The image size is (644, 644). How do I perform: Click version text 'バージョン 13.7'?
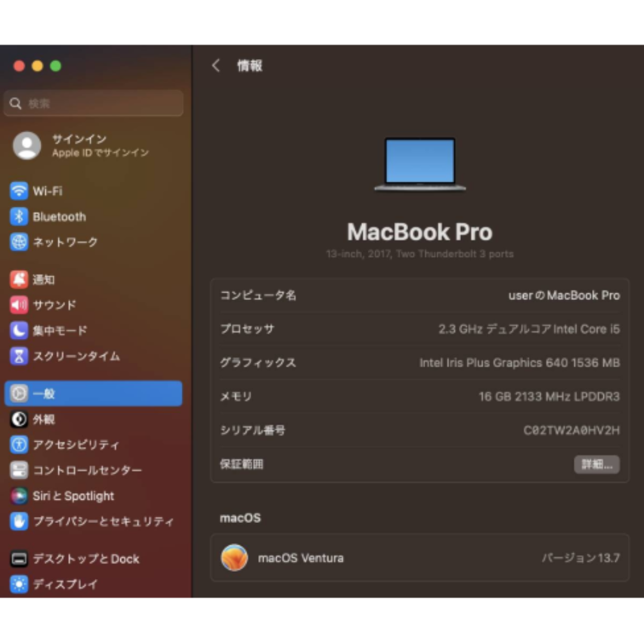[581, 558]
